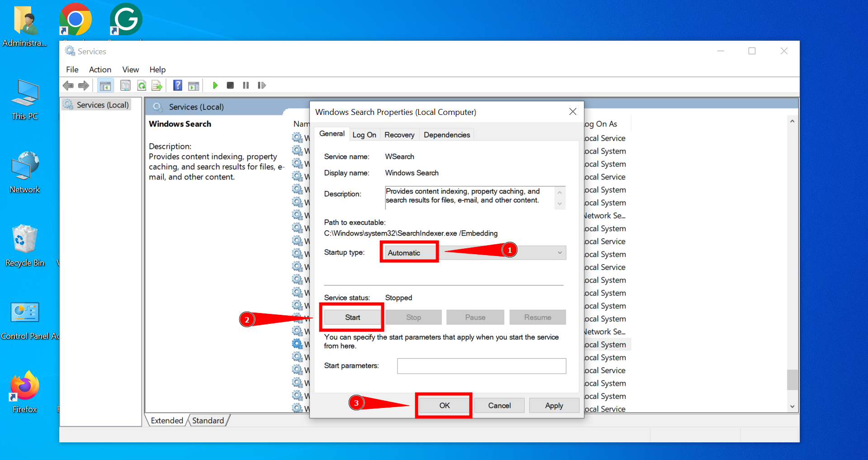Open the Administrator folder desktop icon
This screenshot has width=868, height=460.
[25, 26]
